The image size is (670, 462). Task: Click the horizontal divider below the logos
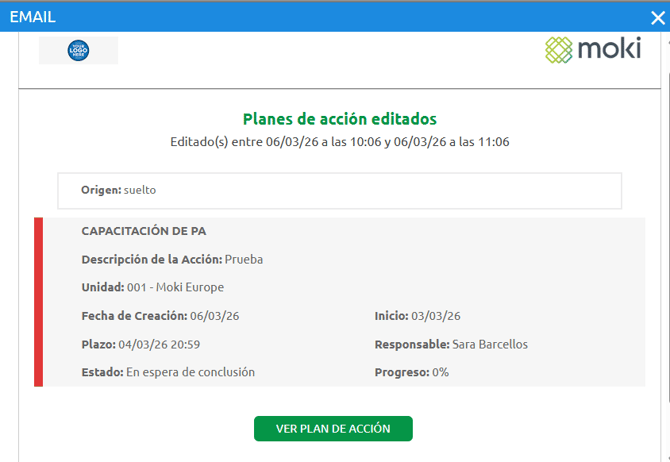[x=339, y=89]
